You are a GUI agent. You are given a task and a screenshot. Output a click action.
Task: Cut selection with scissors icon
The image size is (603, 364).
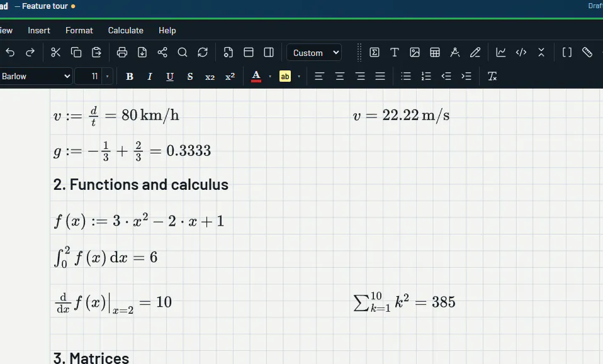[56, 53]
